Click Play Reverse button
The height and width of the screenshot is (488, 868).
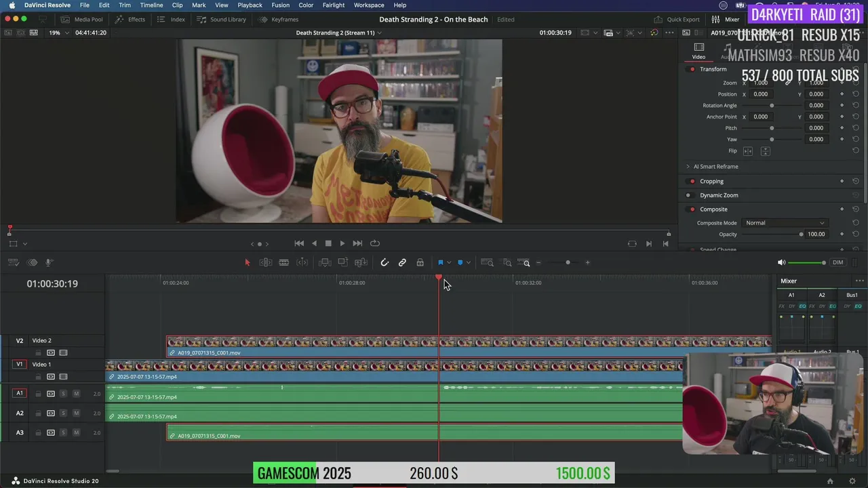(314, 243)
